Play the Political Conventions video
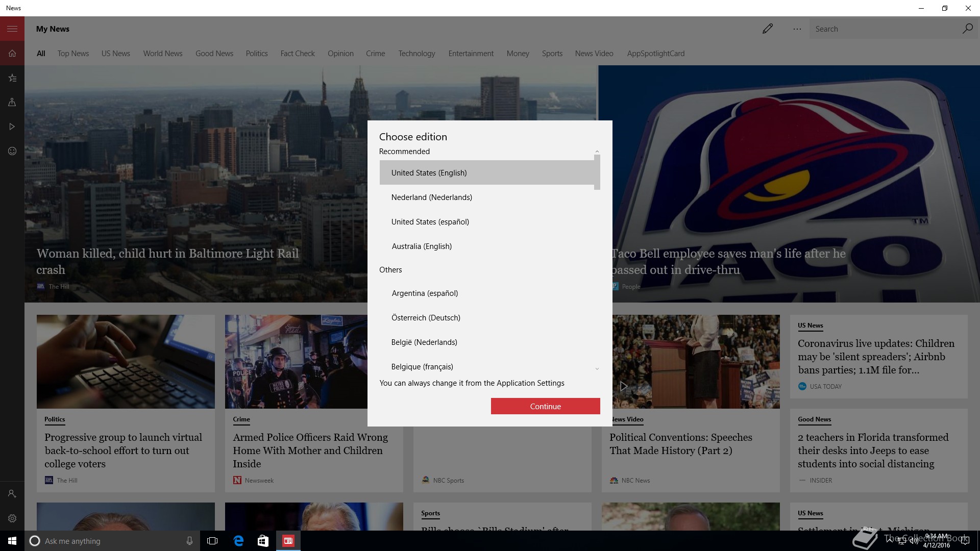The image size is (980, 551). [x=624, y=386]
